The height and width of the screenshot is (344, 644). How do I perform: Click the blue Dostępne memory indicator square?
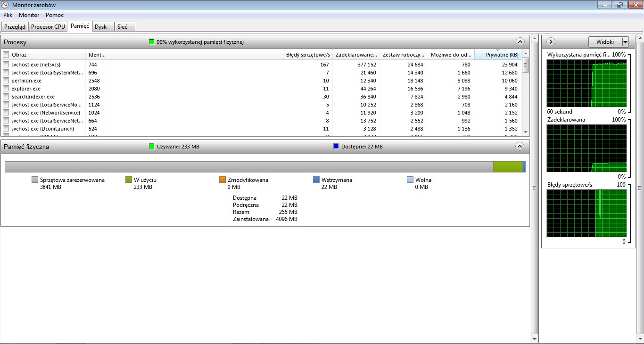pyautogui.click(x=336, y=147)
